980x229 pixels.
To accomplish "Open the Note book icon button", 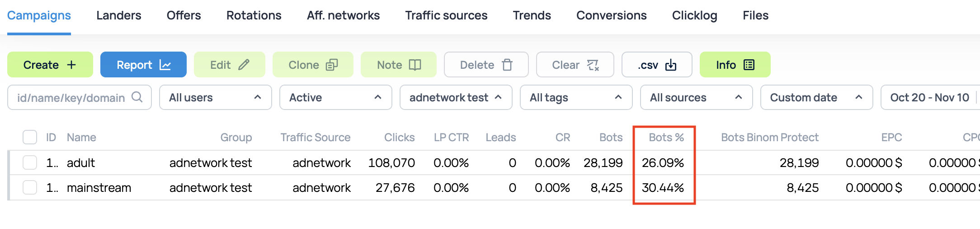I will (398, 65).
